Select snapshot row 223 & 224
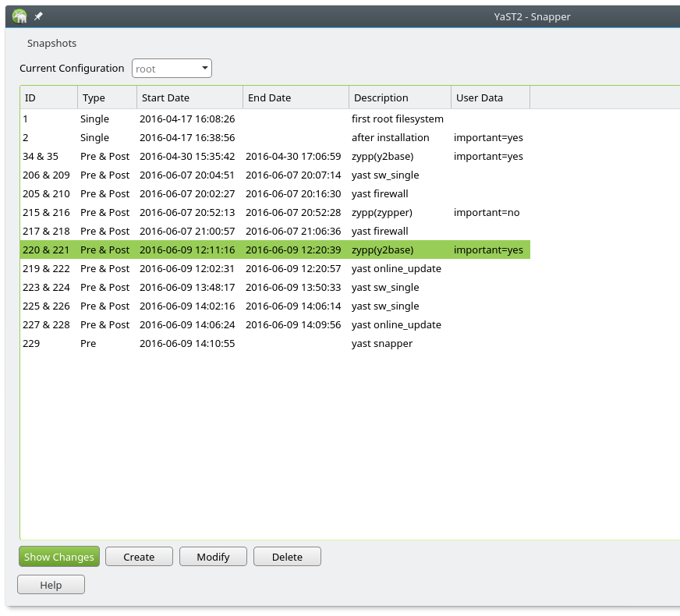The width and height of the screenshot is (680, 616). (x=275, y=288)
